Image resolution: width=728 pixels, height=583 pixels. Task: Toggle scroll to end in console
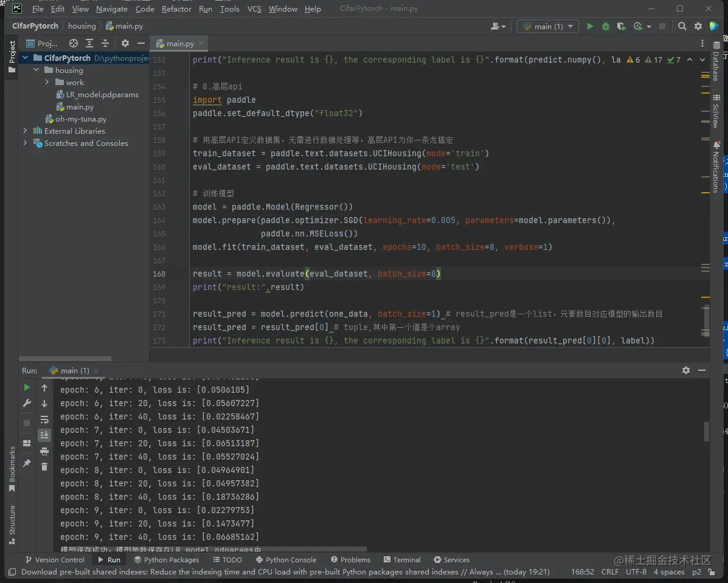[x=44, y=435]
